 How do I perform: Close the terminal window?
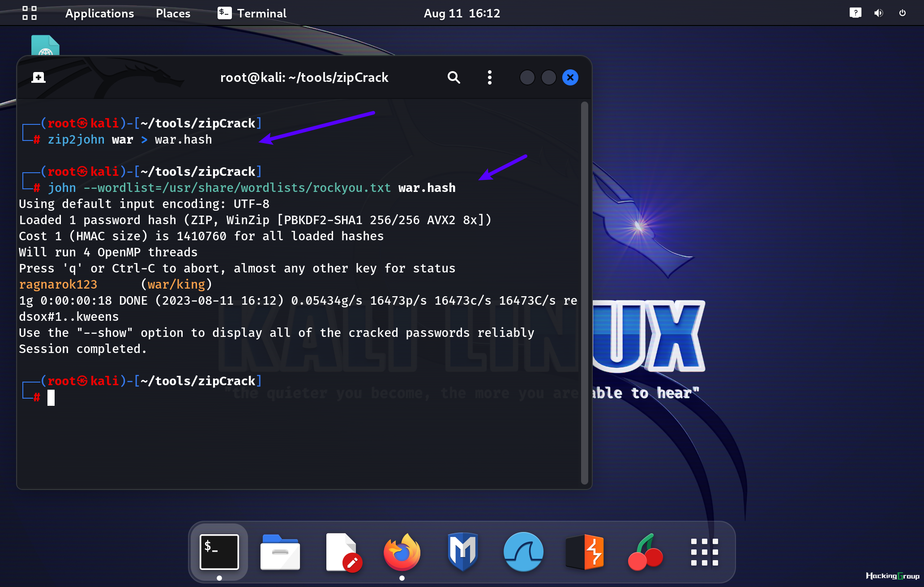coord(570,77)
